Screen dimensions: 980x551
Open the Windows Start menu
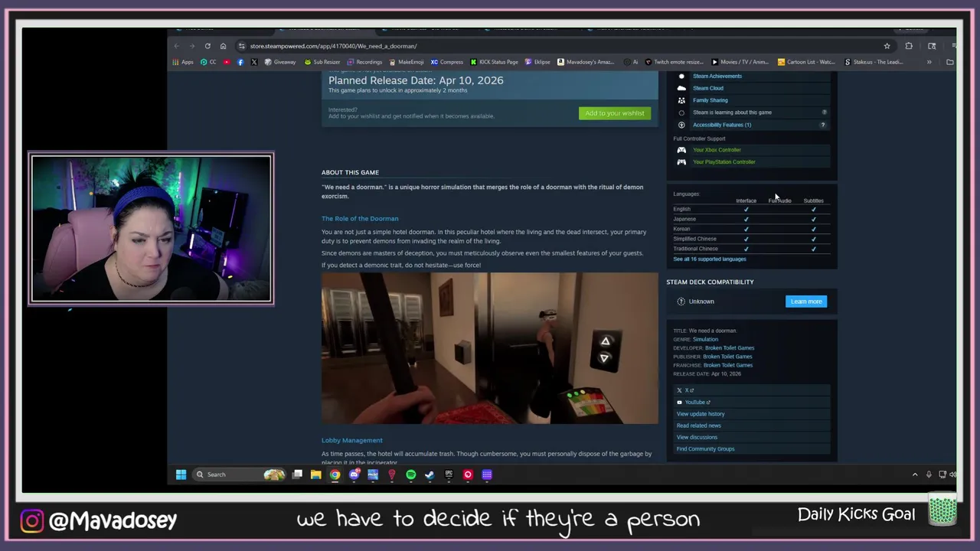[x=181, y=474]
